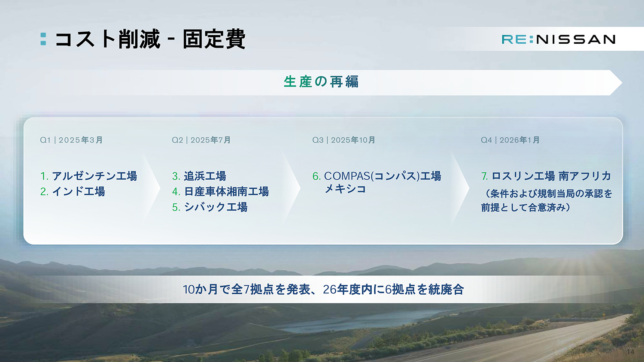Select the 生産の再編 banner heading
This screenshot has width=644, height=362.
321,81
